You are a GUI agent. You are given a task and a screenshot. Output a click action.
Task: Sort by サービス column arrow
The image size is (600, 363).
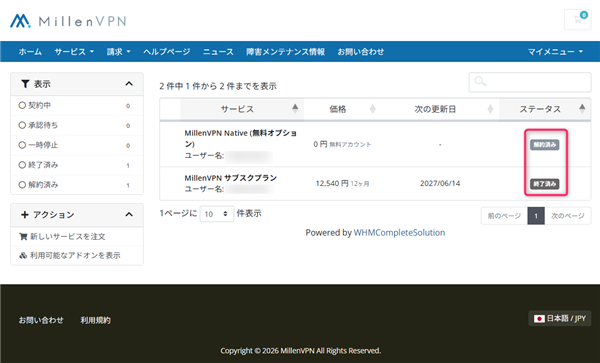pyautogui.click(x=295, y=109)
